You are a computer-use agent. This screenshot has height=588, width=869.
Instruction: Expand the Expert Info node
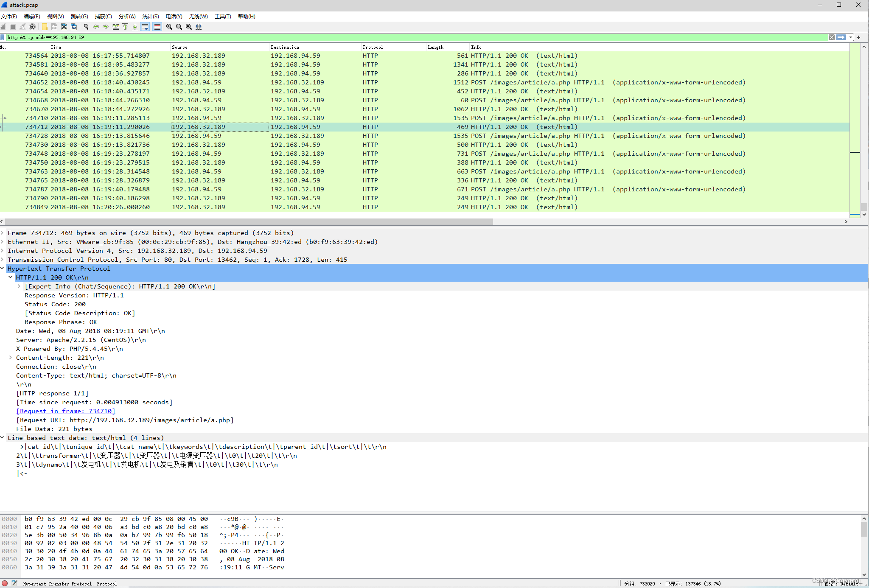point(19,286)
